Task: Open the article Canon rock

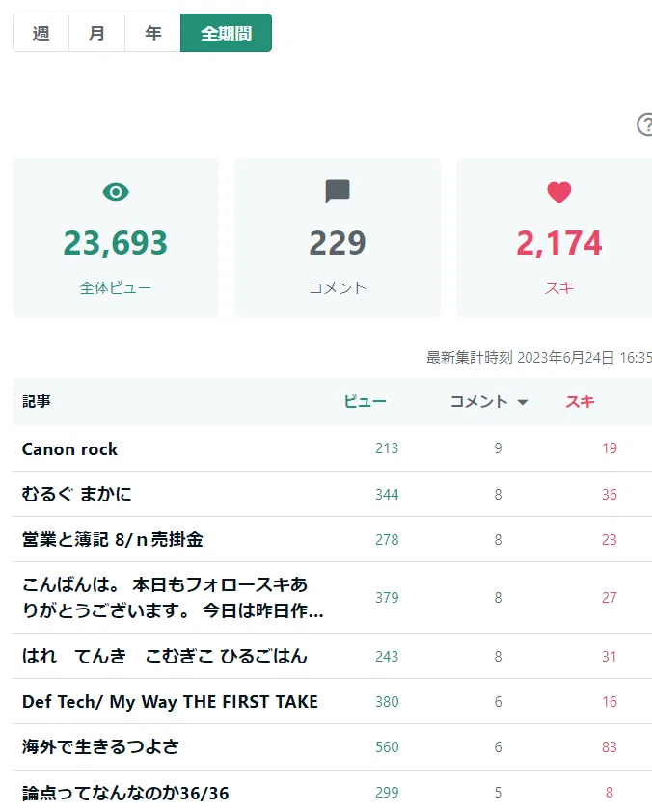Action: [x=69, y=449]
